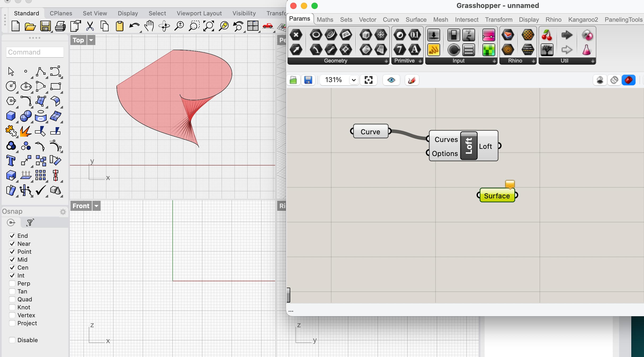Screen dimensions: 644x357
Task: Uncheck the End osnap checkbox
Action: [12, 236]
